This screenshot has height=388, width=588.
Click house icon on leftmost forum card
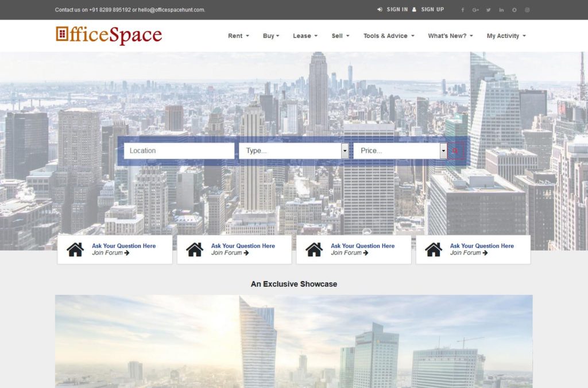[x=75, y=249]
